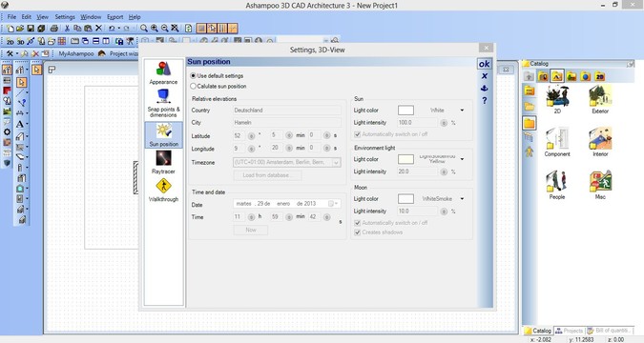Image resolution: width=644 pixels, height=343 pixels.
Task: Click the question mark help icon in dialog
Action: [485, 101]
